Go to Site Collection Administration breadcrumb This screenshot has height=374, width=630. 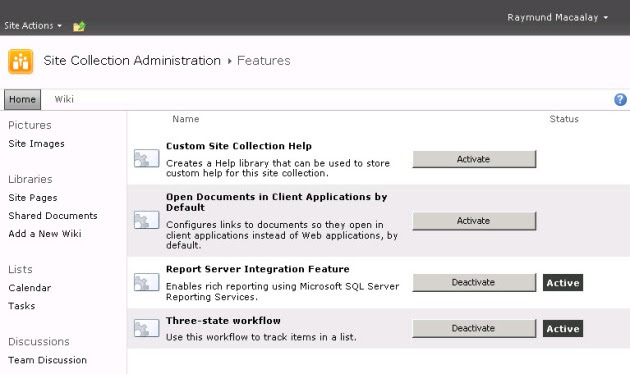pos(132,61)
